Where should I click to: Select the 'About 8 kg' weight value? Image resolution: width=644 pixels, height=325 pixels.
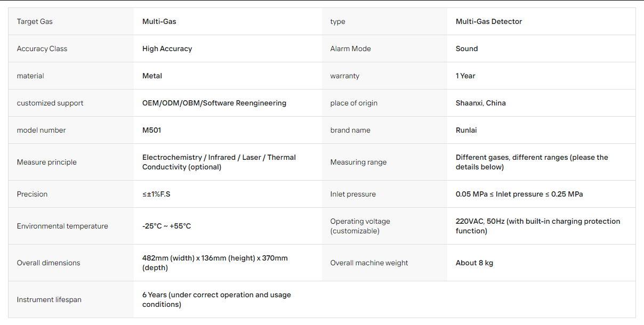point(474,263)
